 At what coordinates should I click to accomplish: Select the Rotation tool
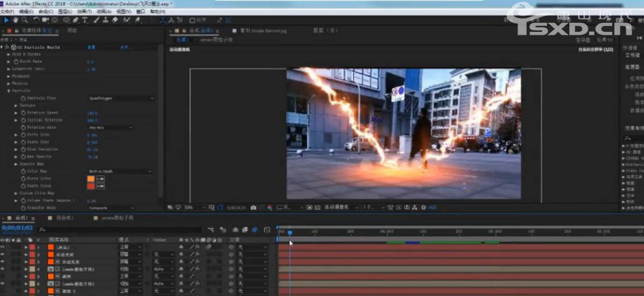(36, 20)
